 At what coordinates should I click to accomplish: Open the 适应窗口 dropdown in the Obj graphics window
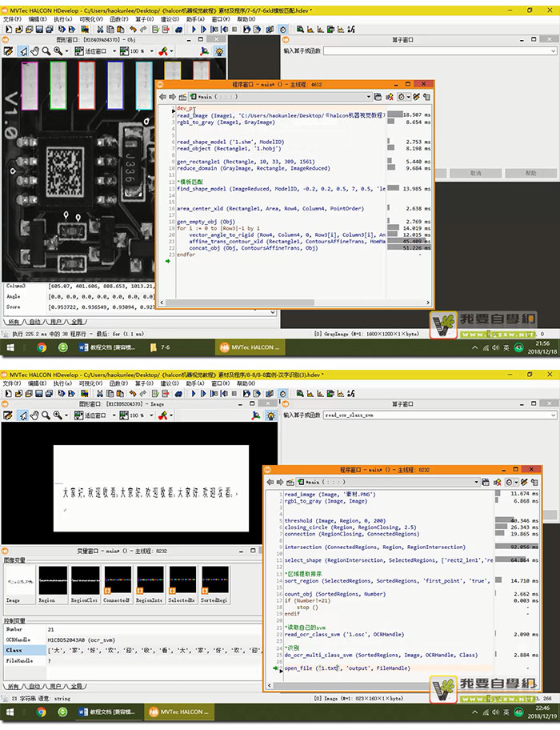(114, 51)
